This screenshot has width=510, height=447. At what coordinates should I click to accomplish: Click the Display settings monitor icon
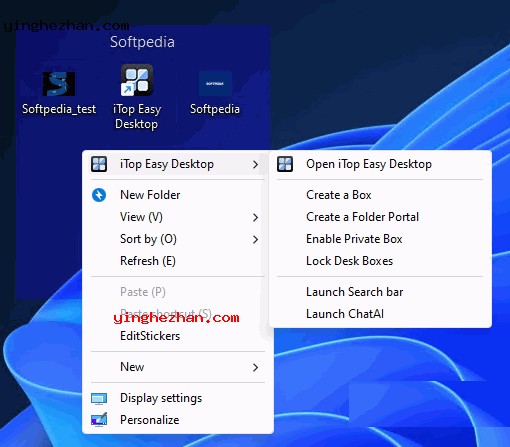tap(99, 398)
